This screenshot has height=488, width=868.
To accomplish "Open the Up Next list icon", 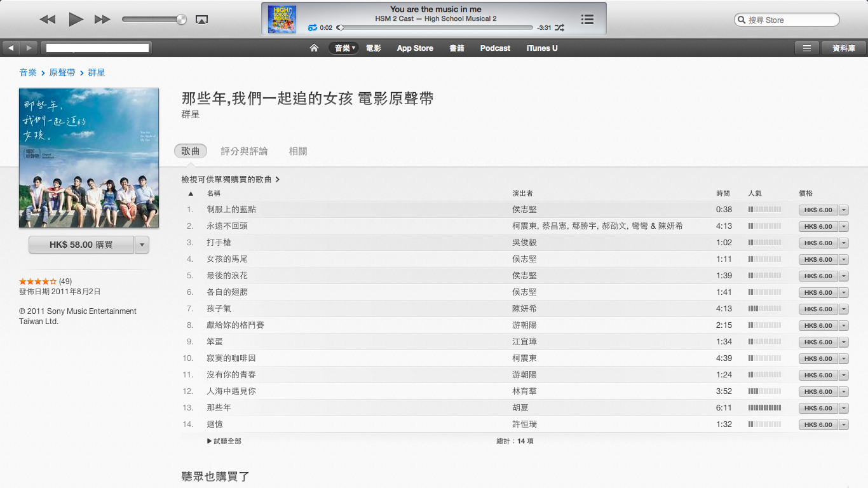I will [587, 20].
